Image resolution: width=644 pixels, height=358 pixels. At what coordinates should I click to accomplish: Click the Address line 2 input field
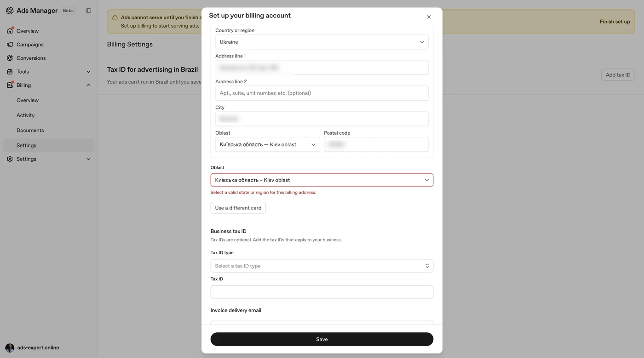322,93
